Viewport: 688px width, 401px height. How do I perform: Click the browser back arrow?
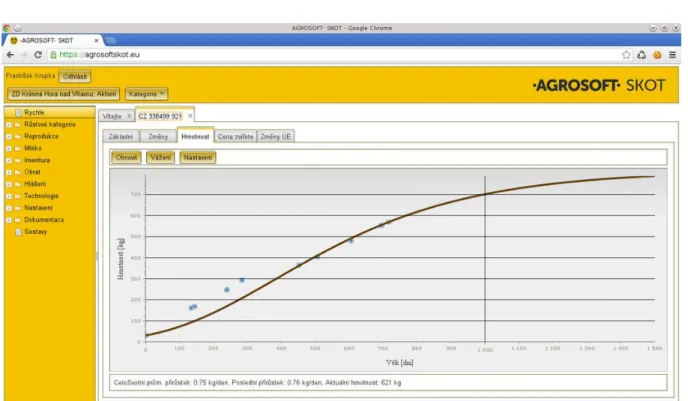[10, 55]
